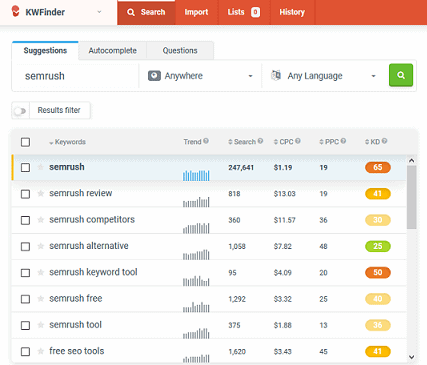Select the semrush keyword tool text
The width and height of the screenshot is (427, 365).
(x=93, y=272)
